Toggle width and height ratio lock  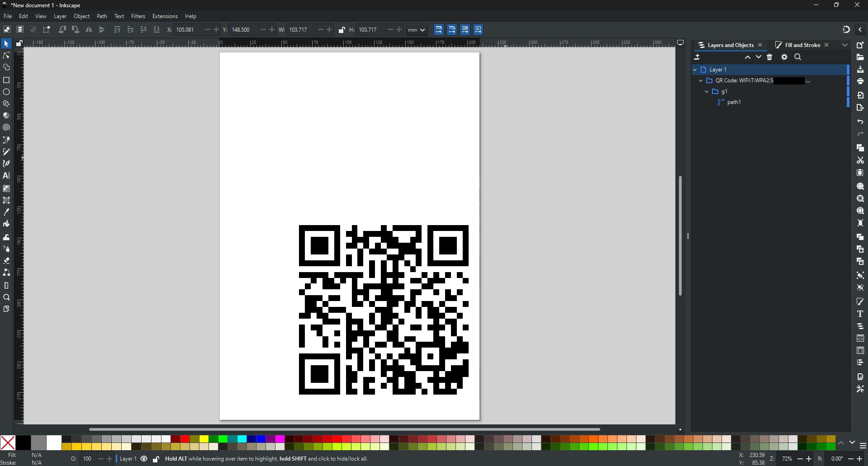click(342, 30)
